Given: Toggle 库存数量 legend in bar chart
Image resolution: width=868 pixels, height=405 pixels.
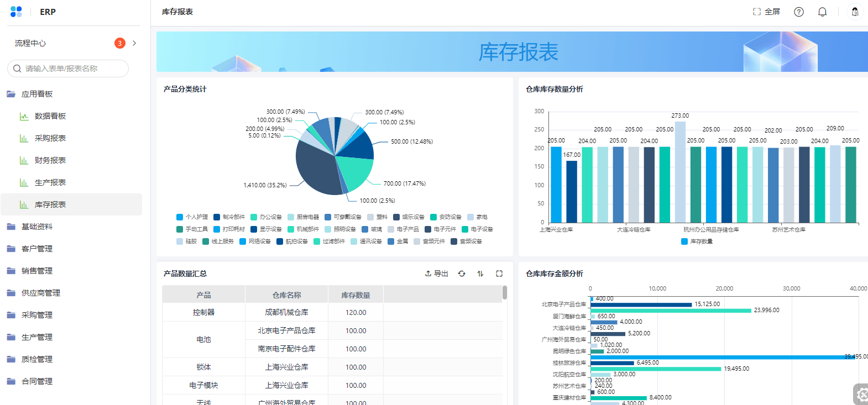Looking at the screenshot, I should [x=697, y=241].
